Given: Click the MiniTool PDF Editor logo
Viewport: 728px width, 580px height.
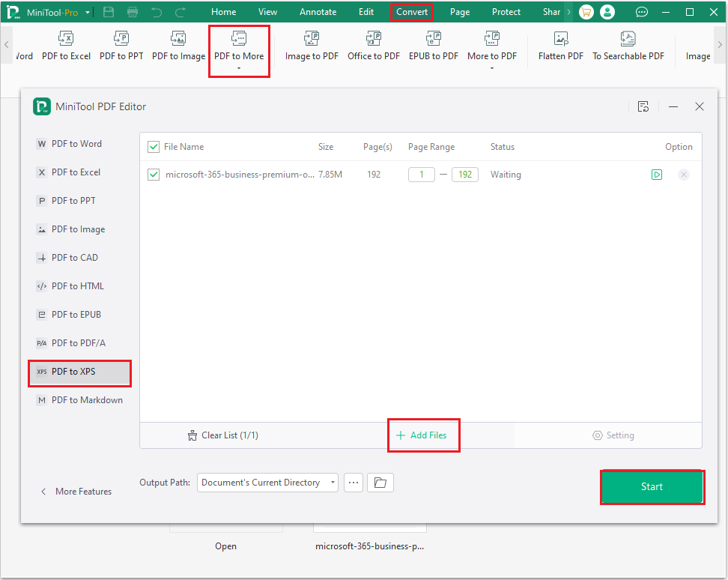Looking at the screenshot, I should pyautogui.click(x=42, y=107).
